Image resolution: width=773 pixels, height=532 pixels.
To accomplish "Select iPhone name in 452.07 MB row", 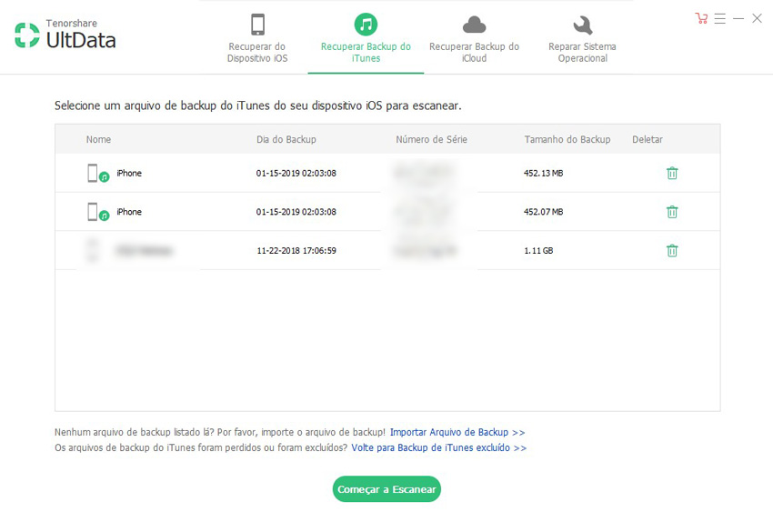I will [129, 212].
